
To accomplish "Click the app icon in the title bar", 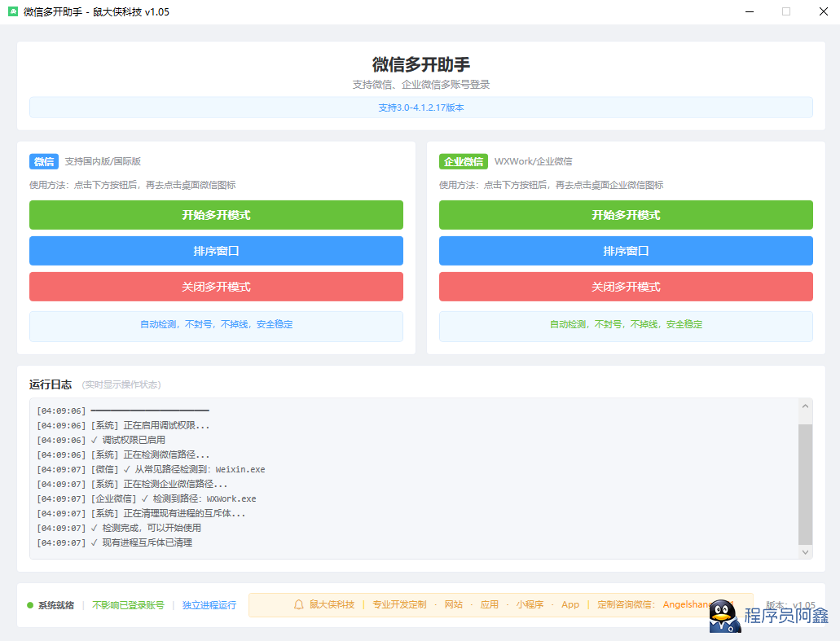I will 13,11.
